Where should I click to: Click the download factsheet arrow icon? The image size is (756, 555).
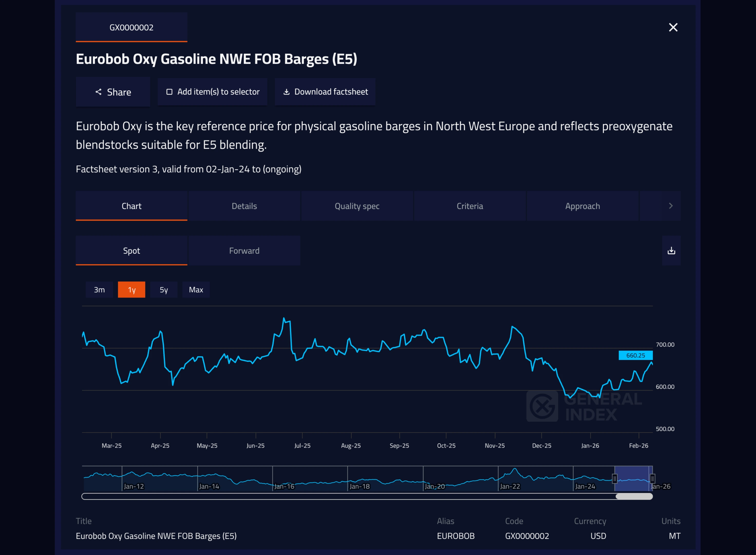pos(286,92)
